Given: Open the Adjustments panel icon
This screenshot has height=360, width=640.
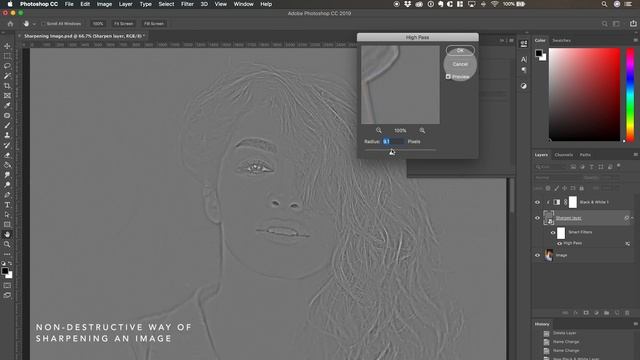Looking at the screenshot, I should point(524,86).
